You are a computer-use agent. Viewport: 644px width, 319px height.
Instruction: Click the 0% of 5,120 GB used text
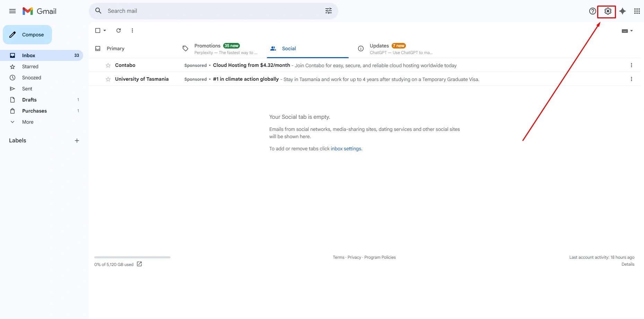click(114, 265)
